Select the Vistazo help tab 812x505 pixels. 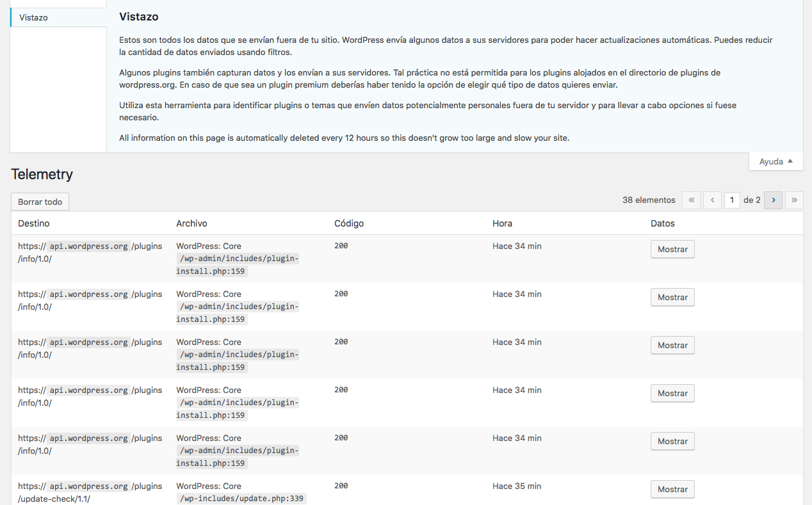point(58,17)
